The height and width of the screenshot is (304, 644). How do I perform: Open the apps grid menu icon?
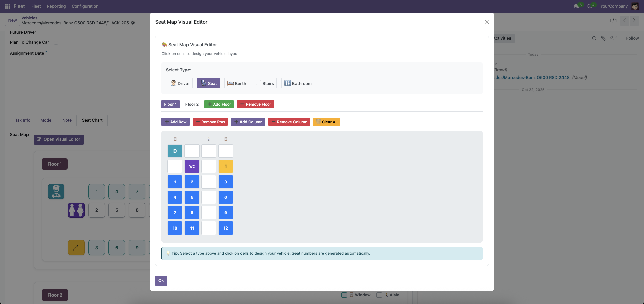8,6
